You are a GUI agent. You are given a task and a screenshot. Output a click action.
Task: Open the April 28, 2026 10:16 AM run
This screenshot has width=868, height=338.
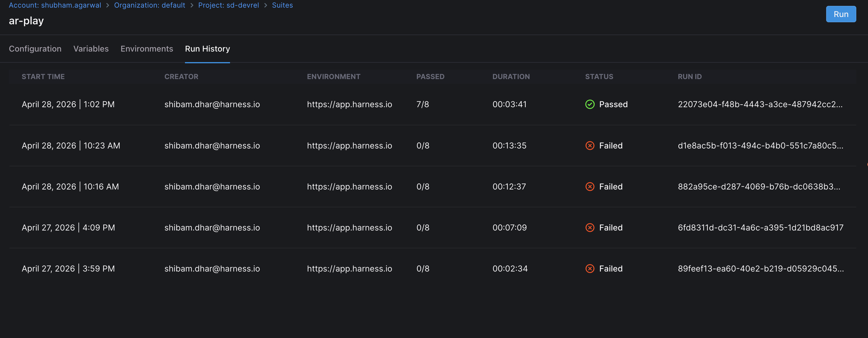433,187
